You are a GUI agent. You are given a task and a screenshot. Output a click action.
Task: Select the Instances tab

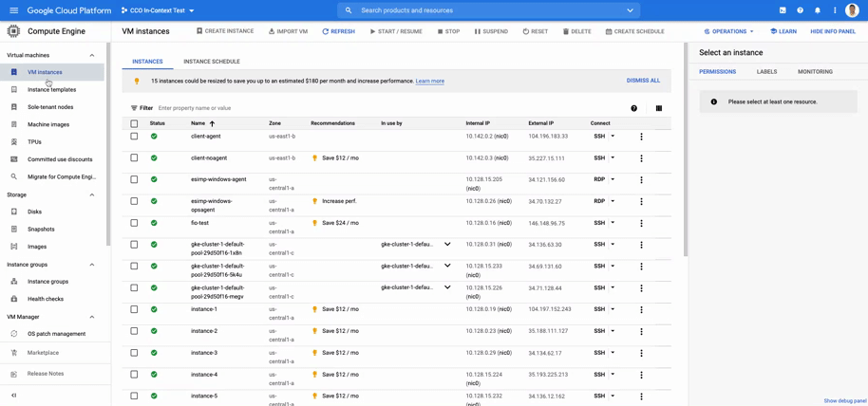tap(147, 62)
